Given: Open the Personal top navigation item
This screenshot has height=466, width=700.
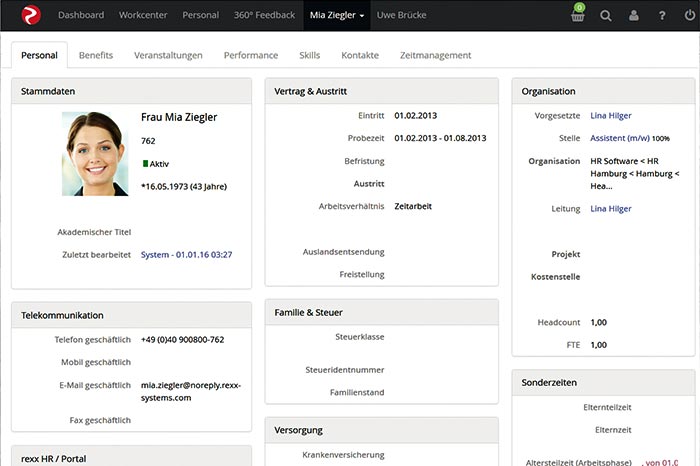Looking at the screenshot, I should coord(200,15).
